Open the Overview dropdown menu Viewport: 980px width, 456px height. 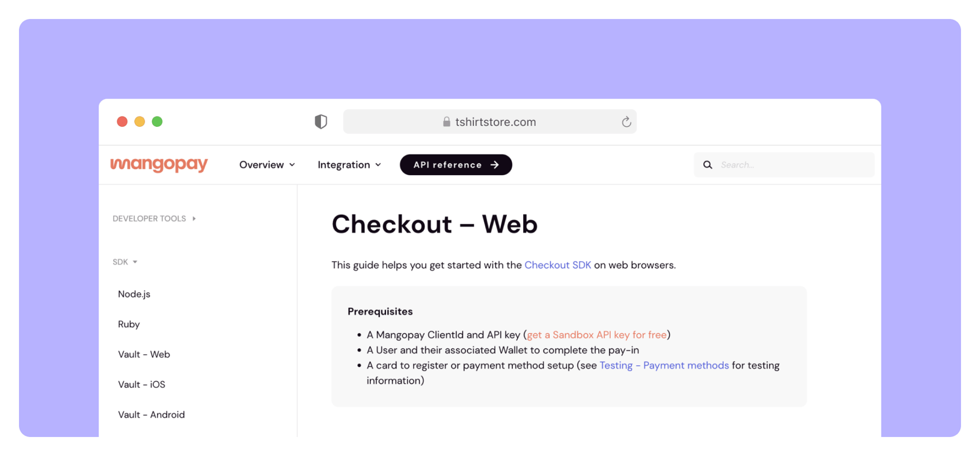click(x=267, y=165)
